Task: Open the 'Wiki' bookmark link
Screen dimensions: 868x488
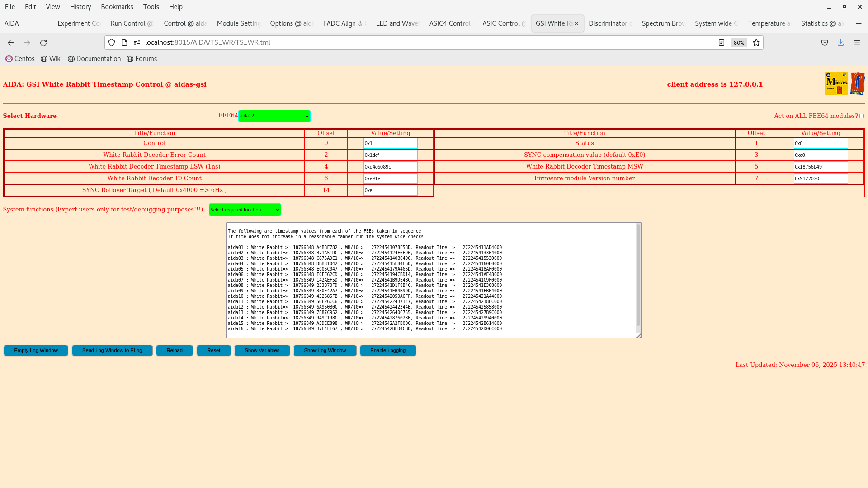Action: pos(51,59)
